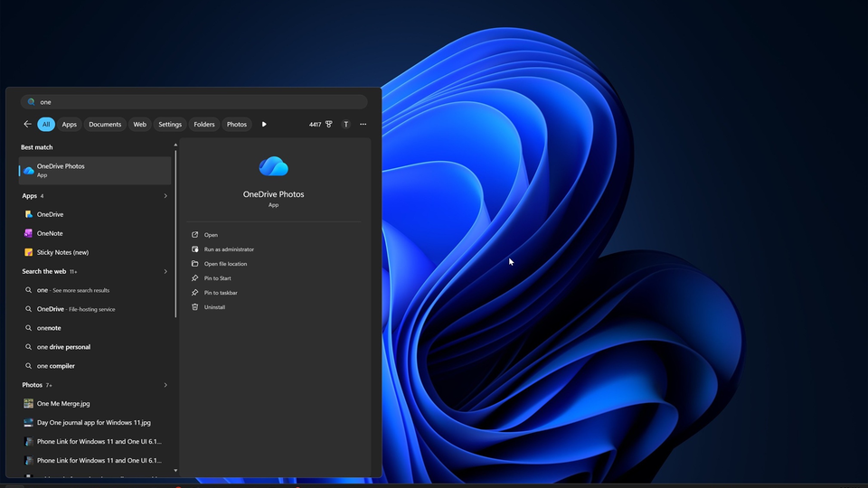Choose Pin to taskbar
Screen dimensions: 868x488
[221, 292]
